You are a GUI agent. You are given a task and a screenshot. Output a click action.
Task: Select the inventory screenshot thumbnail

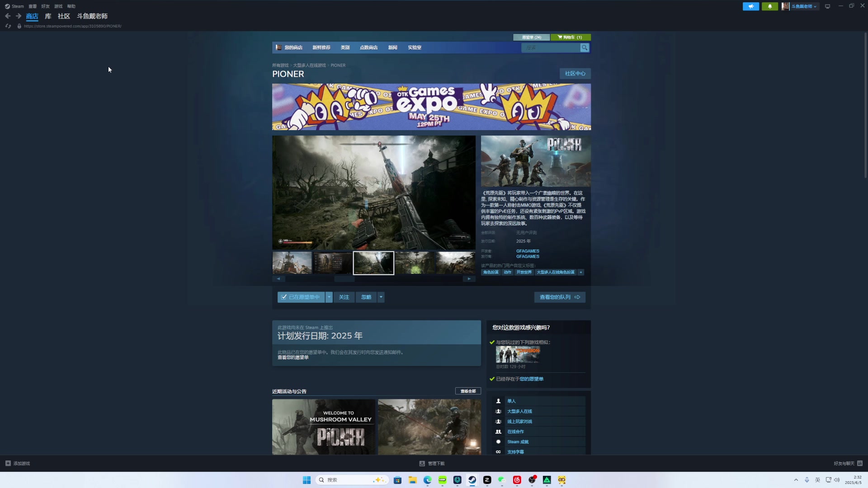click(333, 263)
